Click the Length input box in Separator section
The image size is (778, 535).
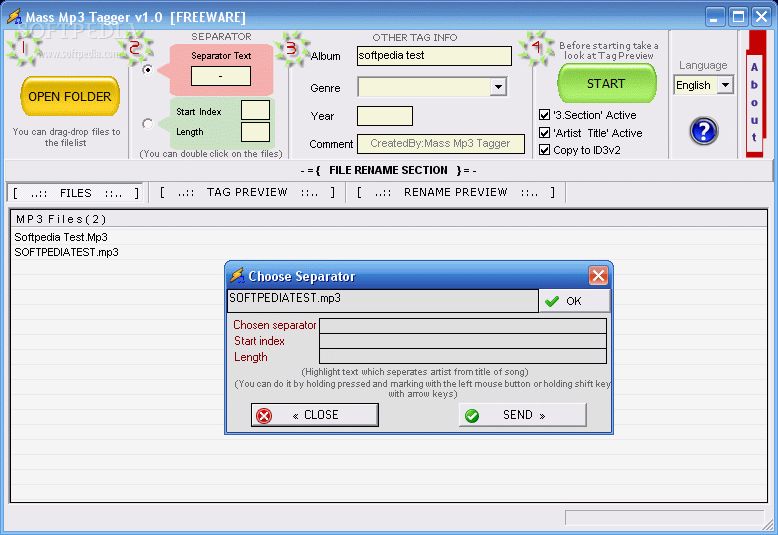(256, 132)
